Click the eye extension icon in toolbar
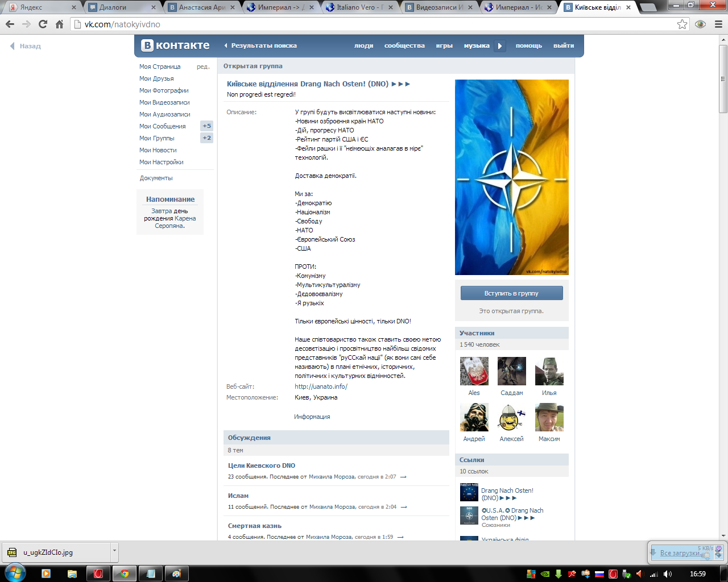The height and width of the screenshot is (582, 728). pos(701,24)
